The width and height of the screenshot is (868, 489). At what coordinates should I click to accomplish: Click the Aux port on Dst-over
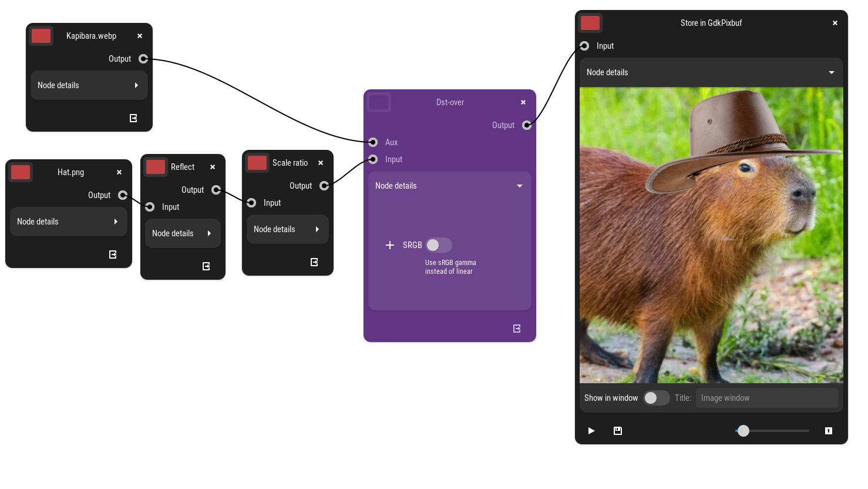(x=373, y=142)
